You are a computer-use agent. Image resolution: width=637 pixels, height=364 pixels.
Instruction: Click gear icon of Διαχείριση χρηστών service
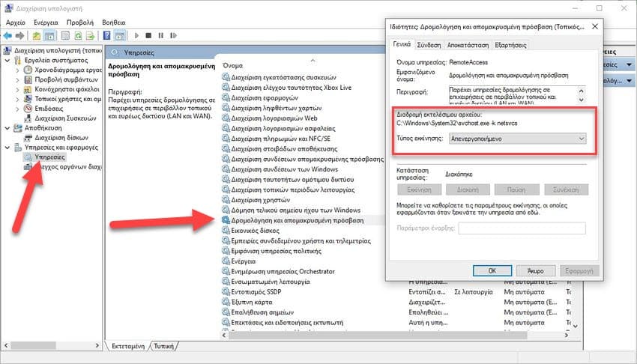pos(226,200)
